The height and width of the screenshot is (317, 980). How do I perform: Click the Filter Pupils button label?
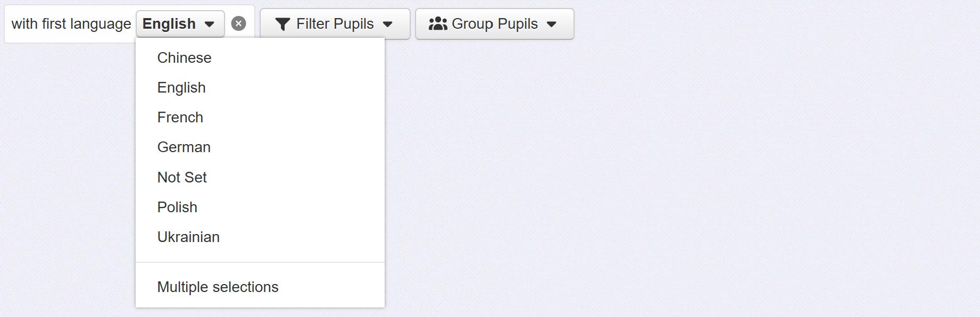(x=335, y=24)
